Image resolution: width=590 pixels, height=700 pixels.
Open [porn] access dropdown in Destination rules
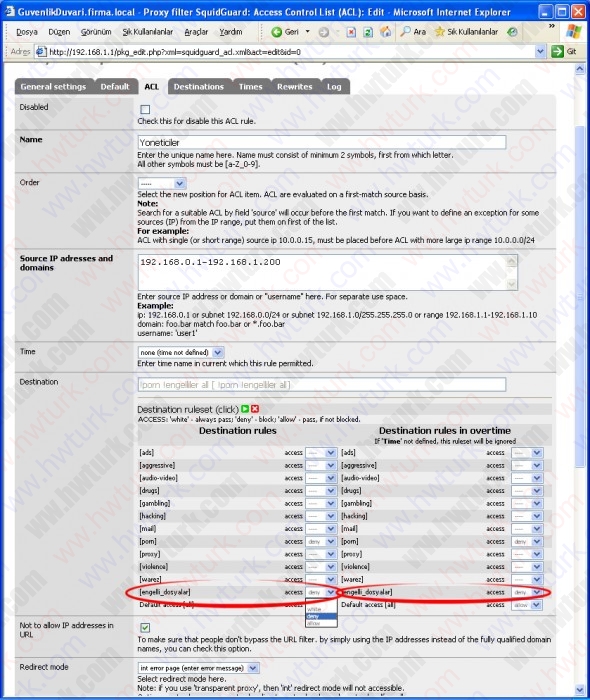point(321,542)
